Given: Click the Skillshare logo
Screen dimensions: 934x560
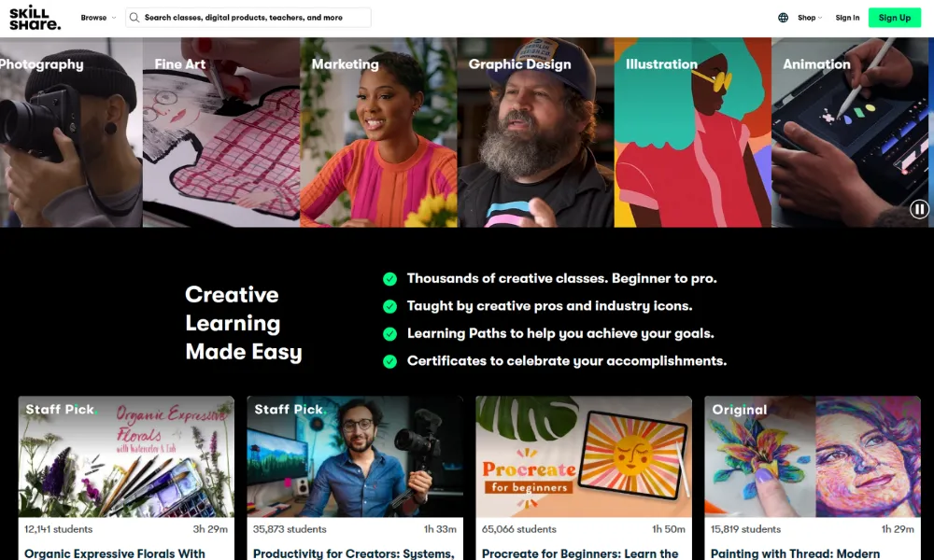Looking at the screenshot, I should (x=35, y=18).
